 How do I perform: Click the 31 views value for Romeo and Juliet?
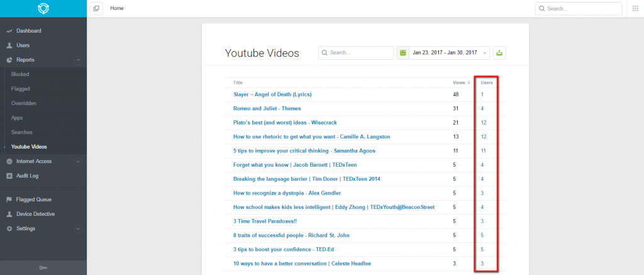[455, 108]
